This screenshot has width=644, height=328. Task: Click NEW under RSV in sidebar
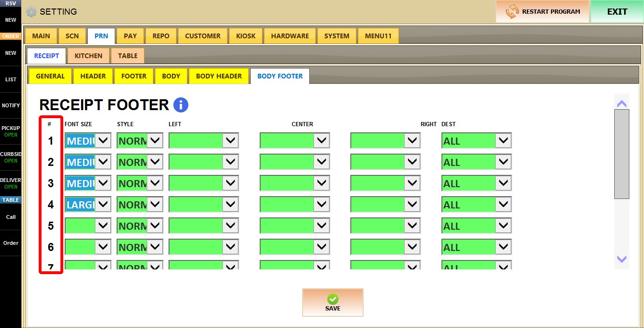point(10,20)
